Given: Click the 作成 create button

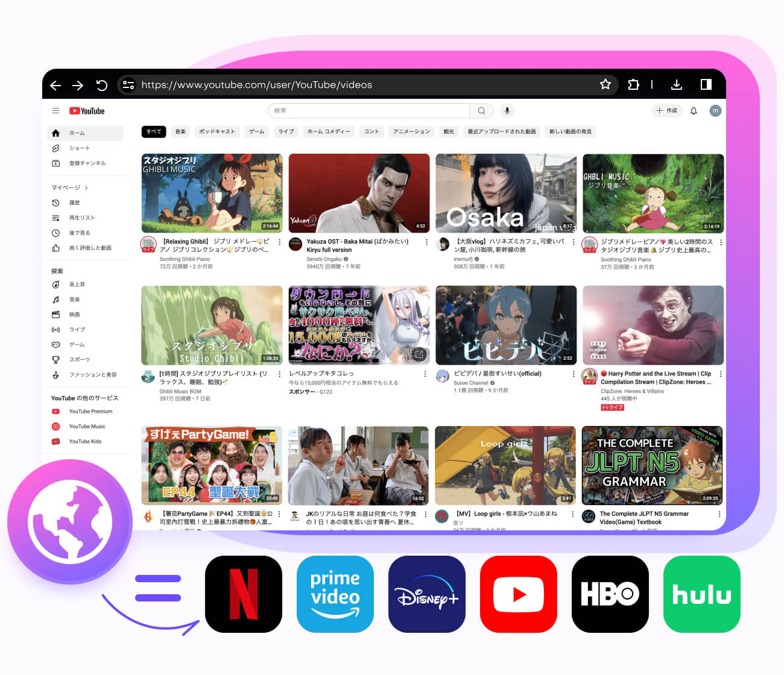Looking at the screenshot, I should (667, 110).
